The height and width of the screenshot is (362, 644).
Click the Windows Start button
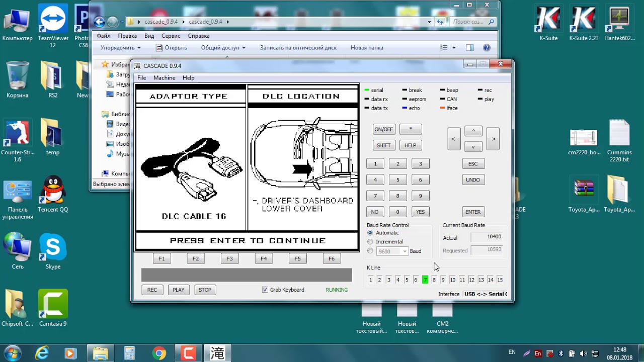(13, 353)
